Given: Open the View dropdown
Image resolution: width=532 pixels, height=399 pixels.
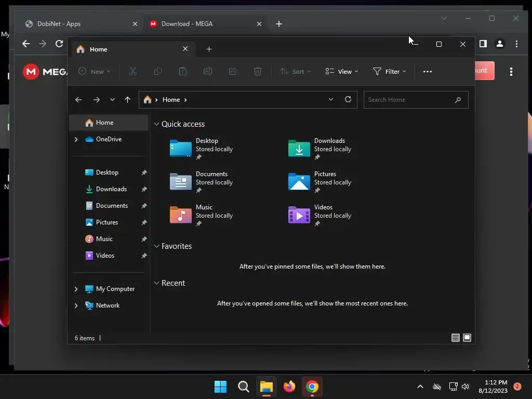Looking at the screenshot, I should coord(342,71).
